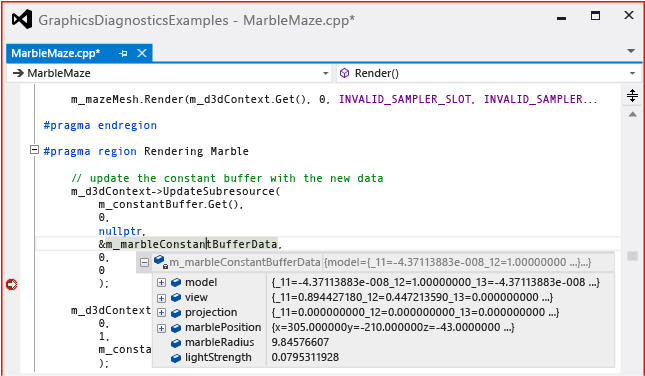645x376 pixels.
Task: Expand the marblePosition member
Action: click(x=162, y=328)
